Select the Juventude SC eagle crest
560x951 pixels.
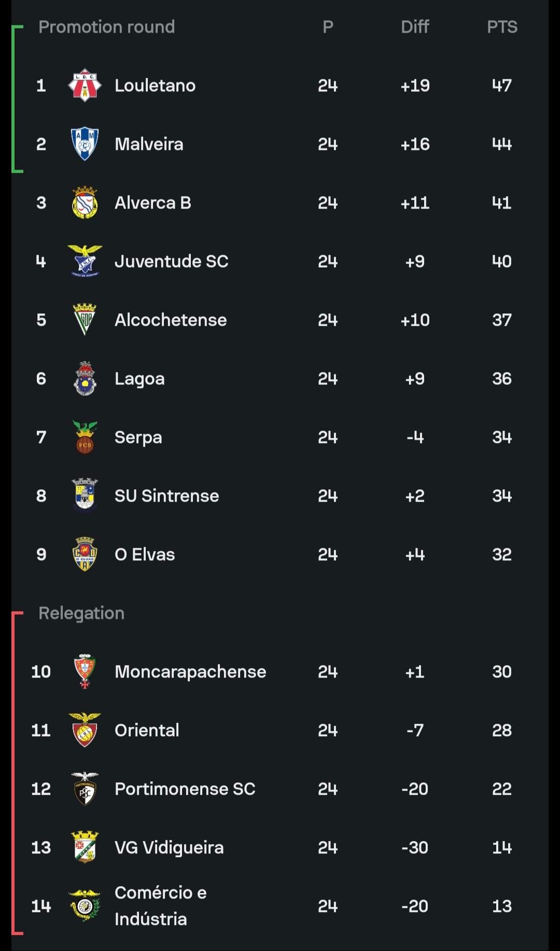coord(85,261)
